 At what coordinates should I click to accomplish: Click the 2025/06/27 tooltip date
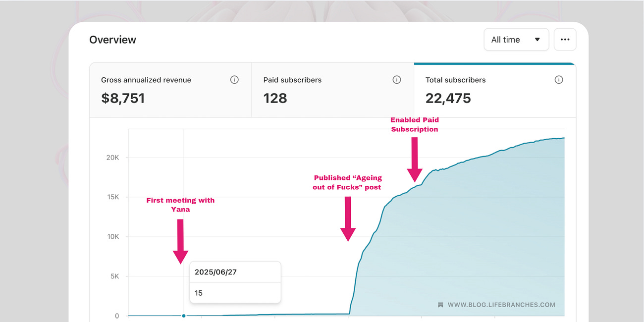point(215,272)
